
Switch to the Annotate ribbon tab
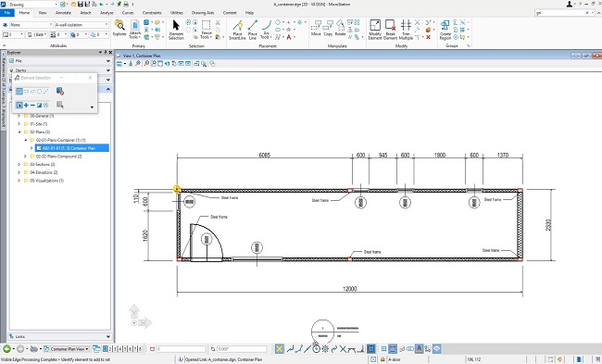point(63,13)
